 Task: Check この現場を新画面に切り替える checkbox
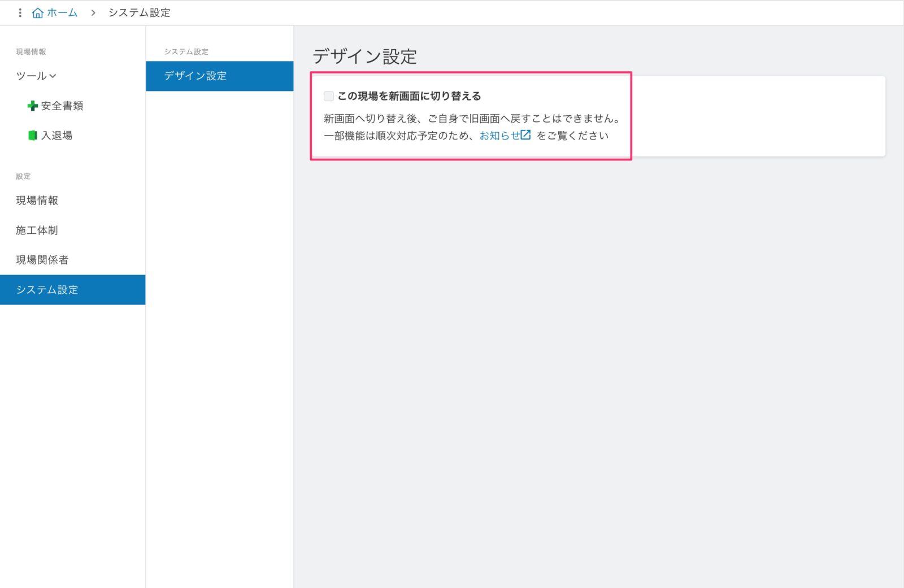pyautogui.click(x=329, y=96)
